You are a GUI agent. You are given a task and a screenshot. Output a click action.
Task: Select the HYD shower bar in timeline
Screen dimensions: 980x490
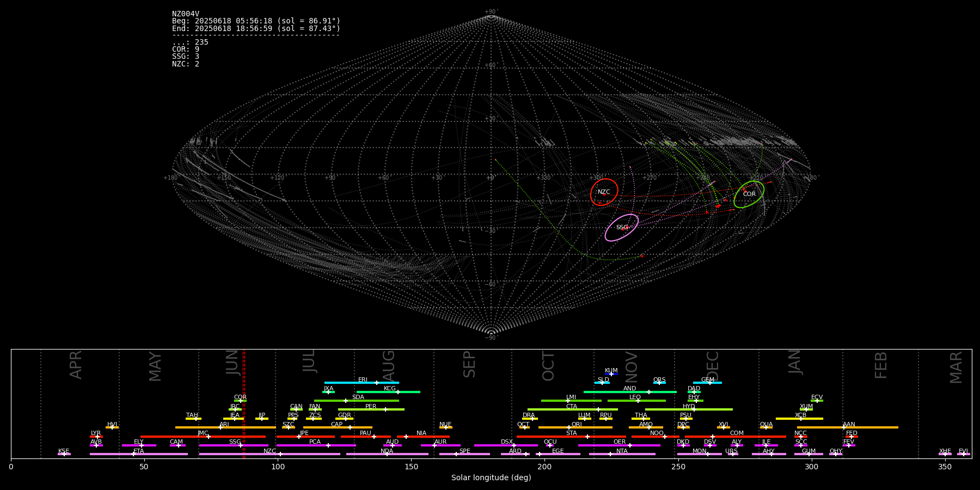click(689, 409)
